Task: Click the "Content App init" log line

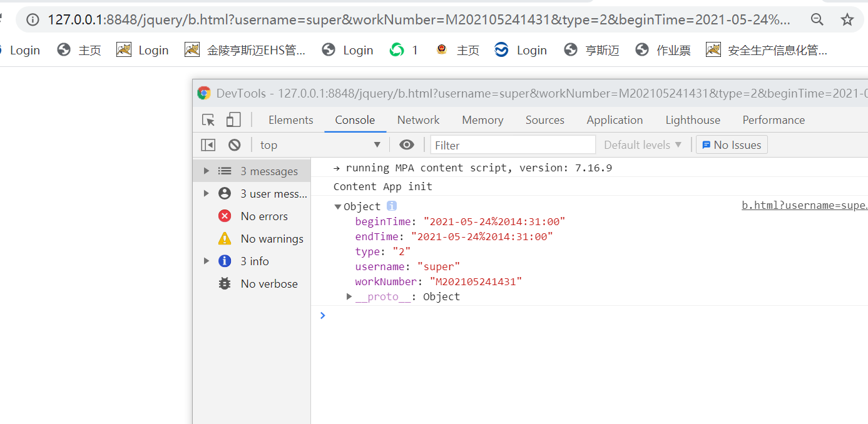Action: click(x=382, y=186)
